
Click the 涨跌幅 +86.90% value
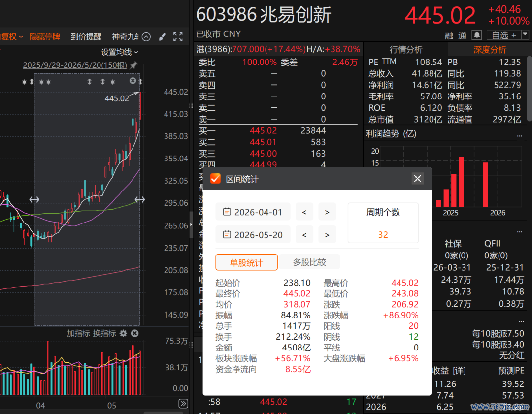click(x=400, y=315)
